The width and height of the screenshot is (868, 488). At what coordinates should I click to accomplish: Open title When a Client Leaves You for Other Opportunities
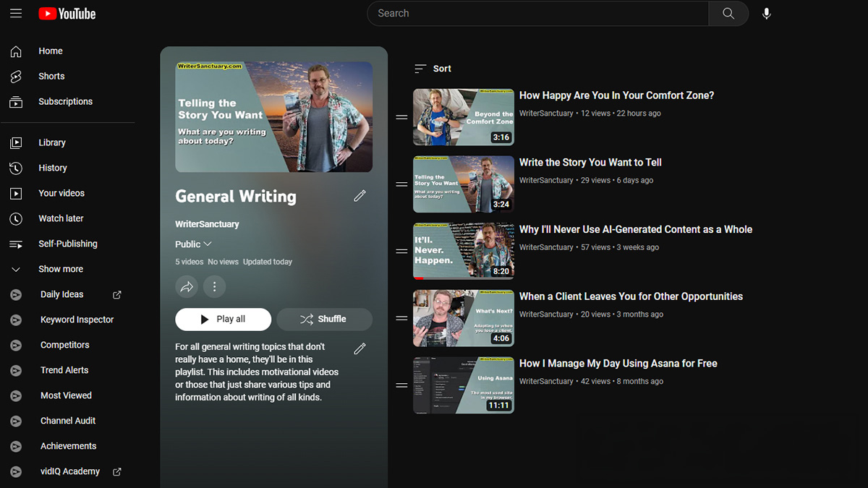point(631,296)
